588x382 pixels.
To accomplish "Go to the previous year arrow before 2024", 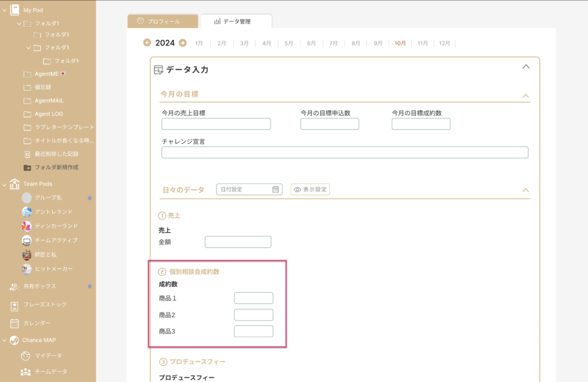I will [x=148, y=42].
